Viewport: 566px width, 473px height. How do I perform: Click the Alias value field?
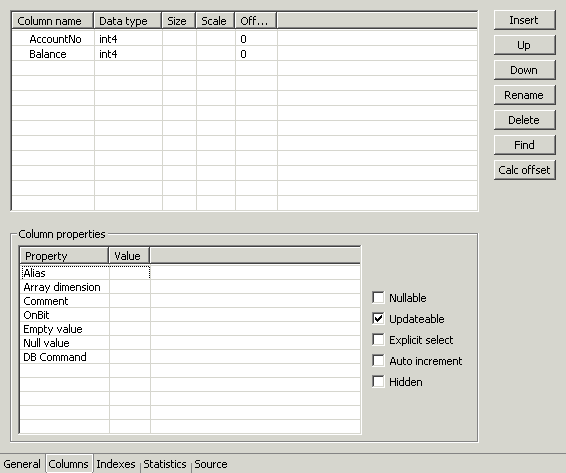tap(130, 273)
